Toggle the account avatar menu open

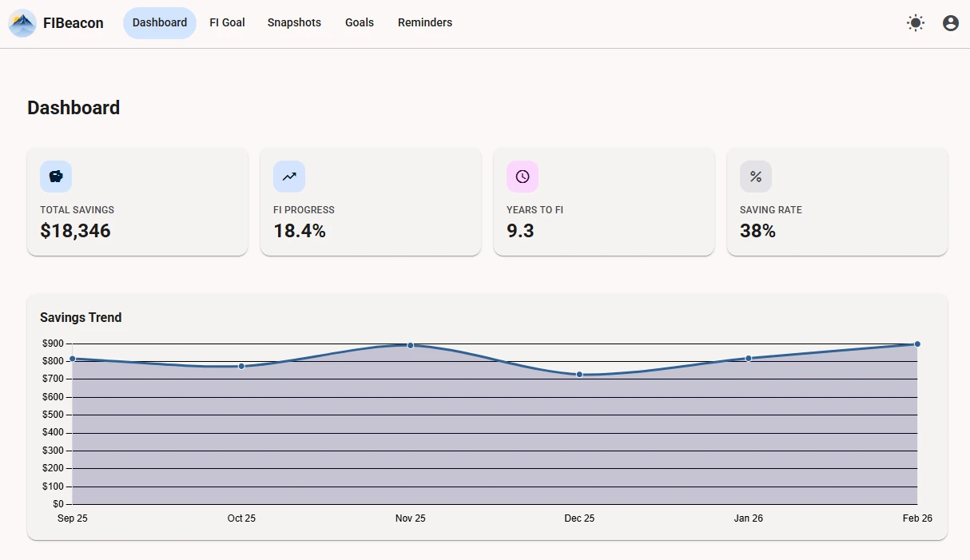(950, 22)
